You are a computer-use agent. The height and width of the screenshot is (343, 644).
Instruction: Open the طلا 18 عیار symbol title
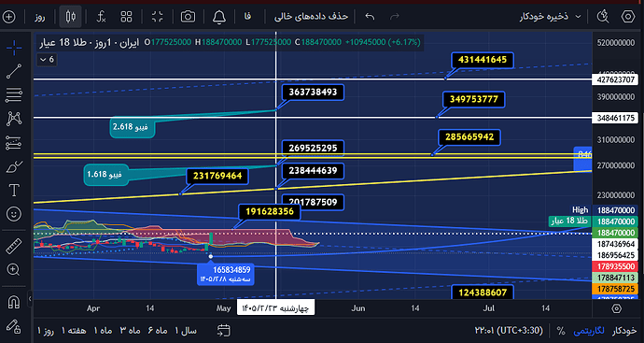[89, 42]
